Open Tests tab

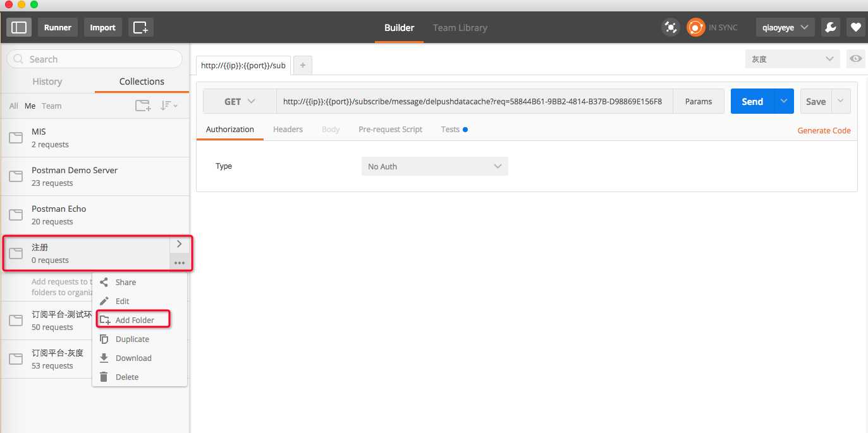454,129
